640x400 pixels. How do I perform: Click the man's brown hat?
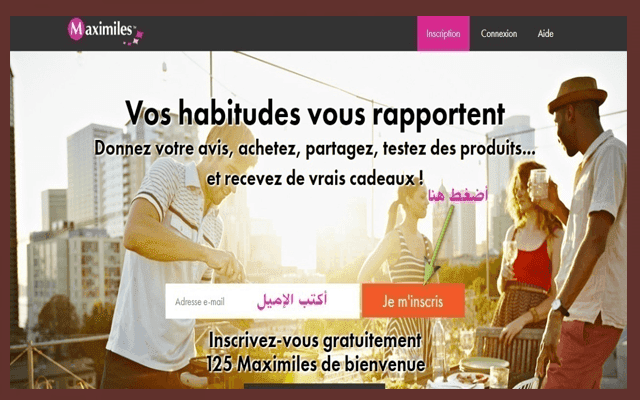(x=577, y=94)
